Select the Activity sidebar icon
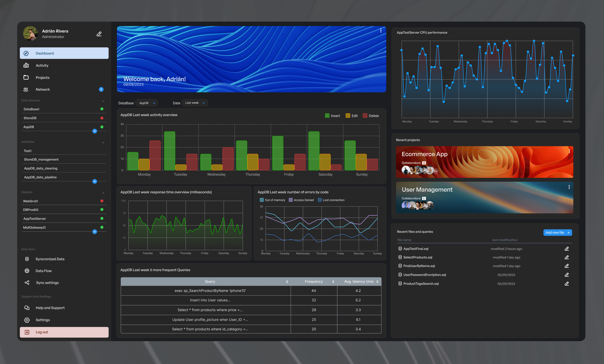 pos(26,65)
